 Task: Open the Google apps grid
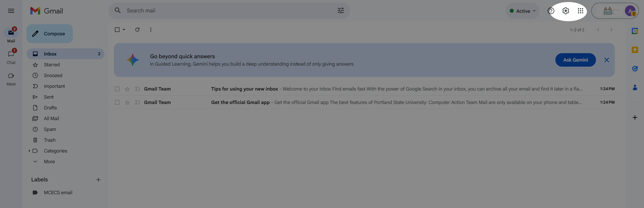581,11
